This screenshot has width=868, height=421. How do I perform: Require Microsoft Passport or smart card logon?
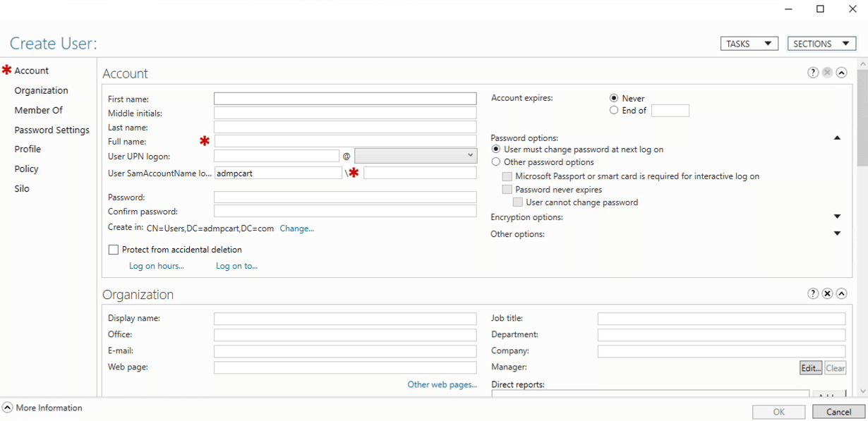tap(507, 176)
